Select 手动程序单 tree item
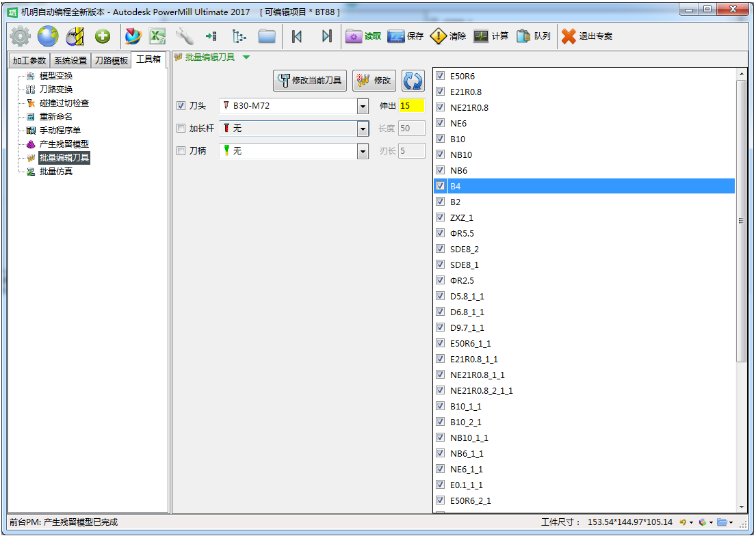 (60, 130)
